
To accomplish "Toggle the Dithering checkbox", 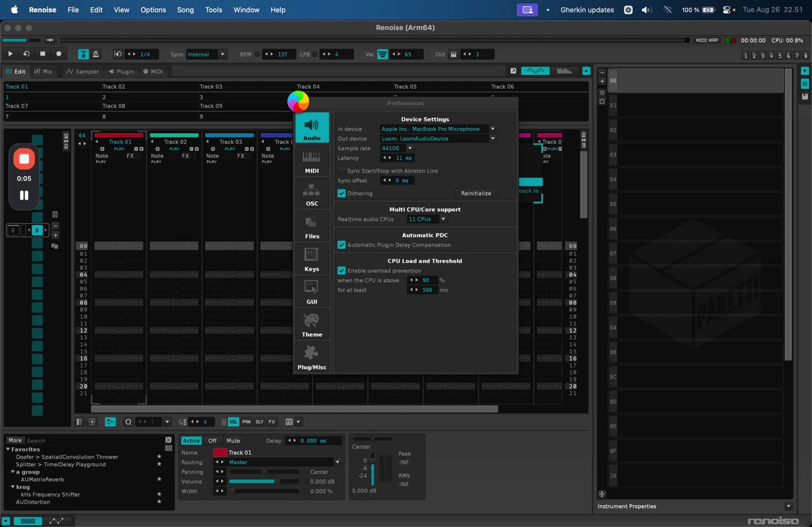I will click(342, 193).
